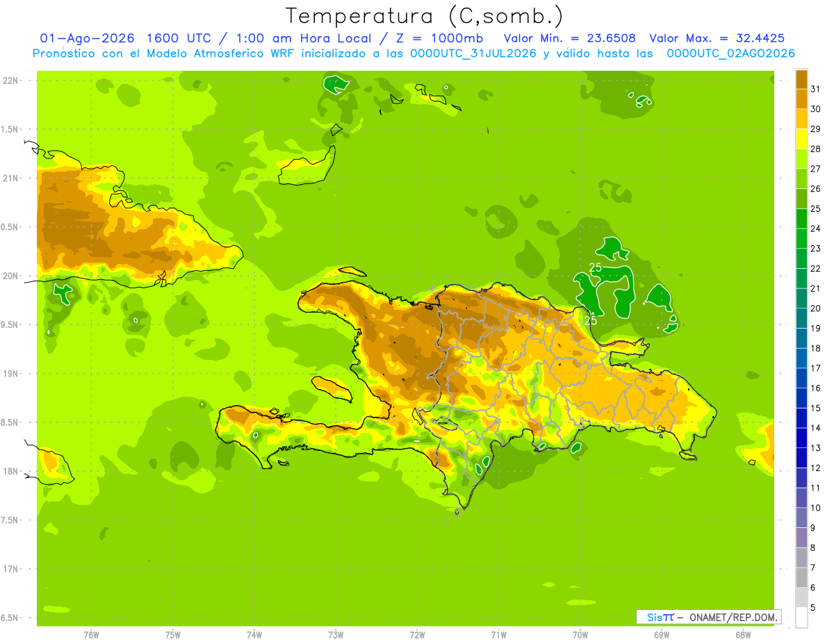Click the legend value '10'
Viewport: 834px width, 644px height.
coord(816,507)
